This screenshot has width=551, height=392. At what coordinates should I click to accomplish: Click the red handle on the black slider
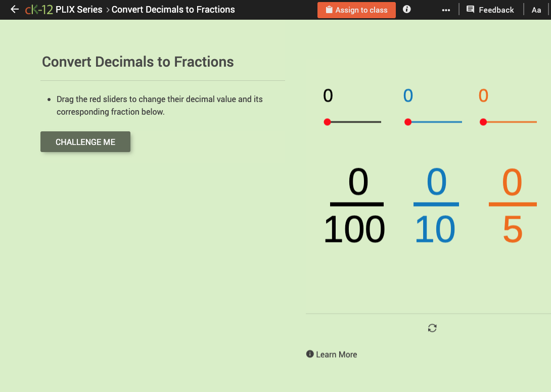click(328, 121)
